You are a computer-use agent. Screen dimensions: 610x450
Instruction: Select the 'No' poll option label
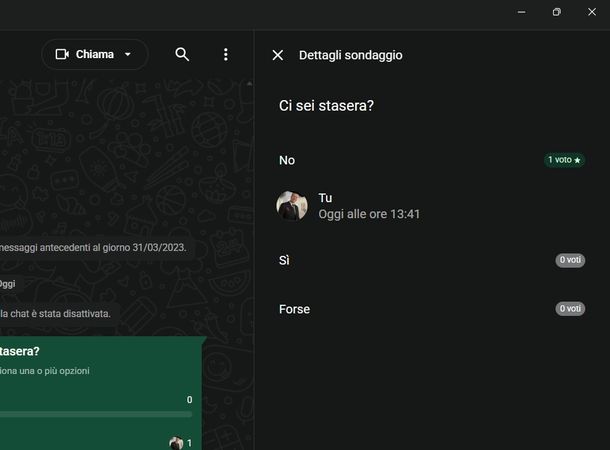pos(287,160)
